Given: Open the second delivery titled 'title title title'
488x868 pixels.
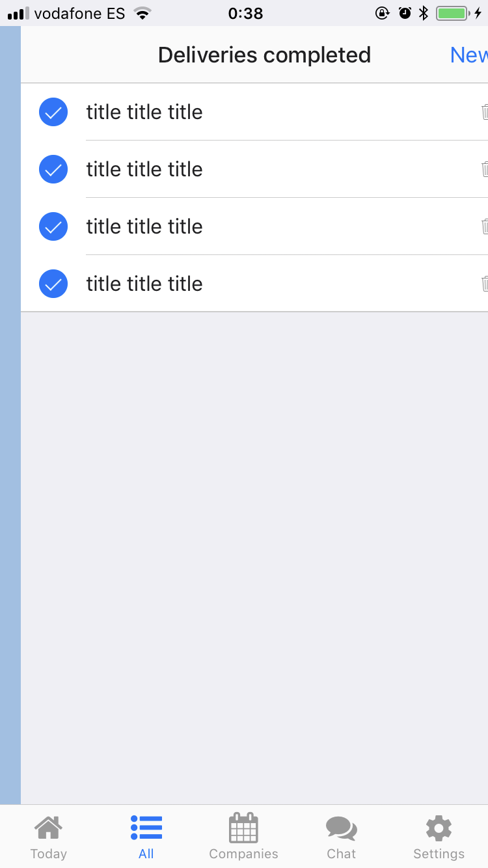Looking at the screenshot, I should click(x=144, y=169).
